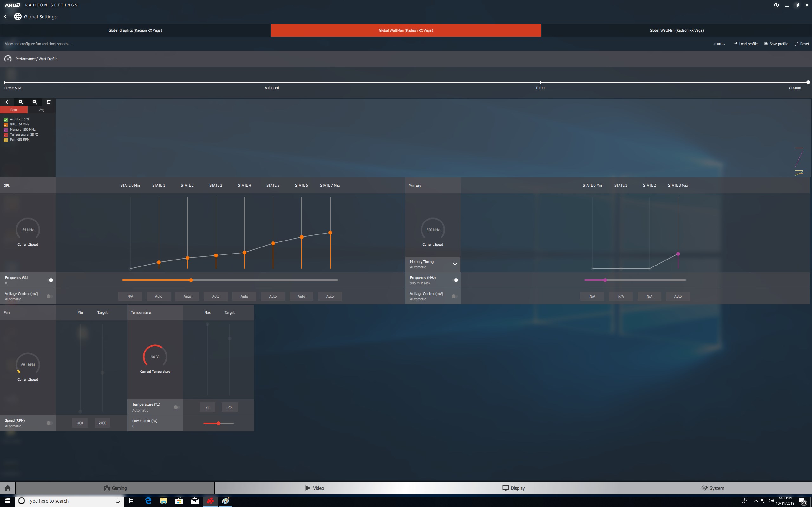Image resolution: width=812 pixels, height=507 pixels.
Task: Zoom out of the monitoring graph
Action: click(35, 102)
